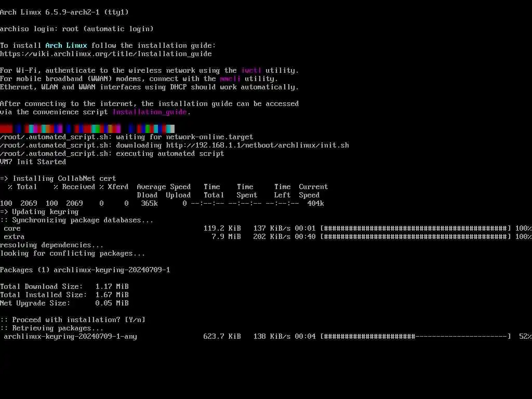Click the 'Total Installed Size: 1.67 MiB' line
Viewport: 532px width, 399px height.
(64, 295)
